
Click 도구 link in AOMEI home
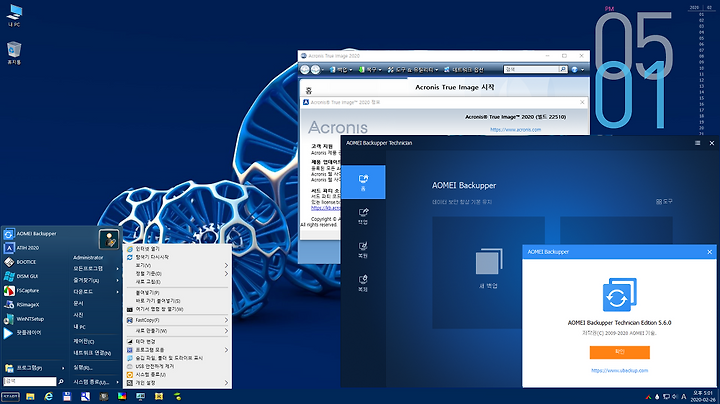(x=664, y=202)
